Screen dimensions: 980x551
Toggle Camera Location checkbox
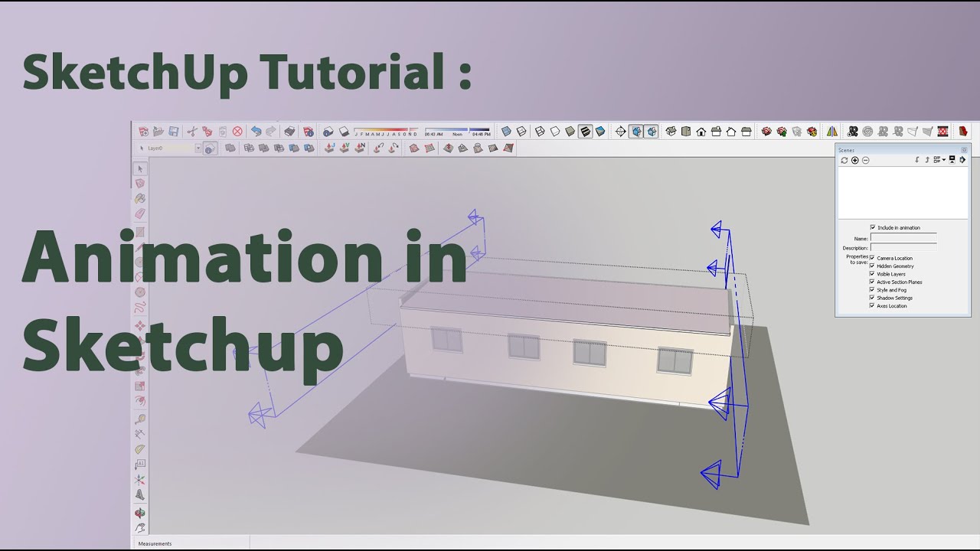tap(872, 258)
